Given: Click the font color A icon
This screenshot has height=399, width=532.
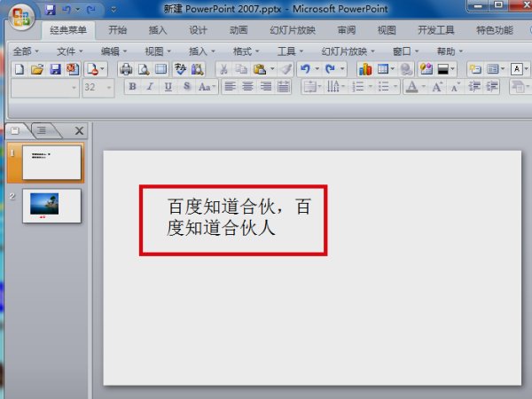Looking at the screenshot, I should (x=412, y=87).
